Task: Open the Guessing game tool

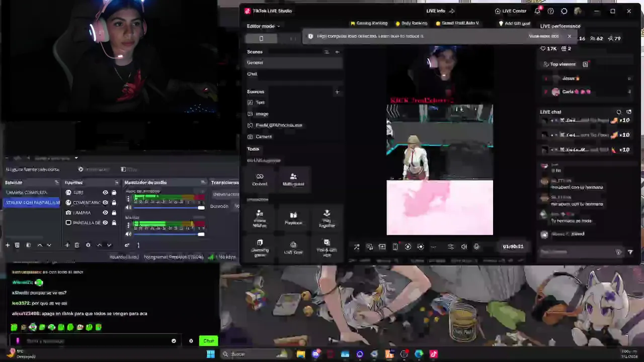Action: (260, 248)
